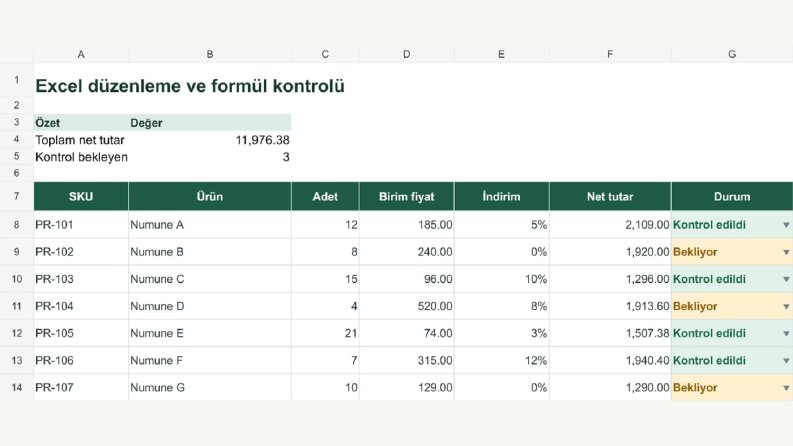Select column F header
This screenshot has width=793, height=446.
click(610, 54)
